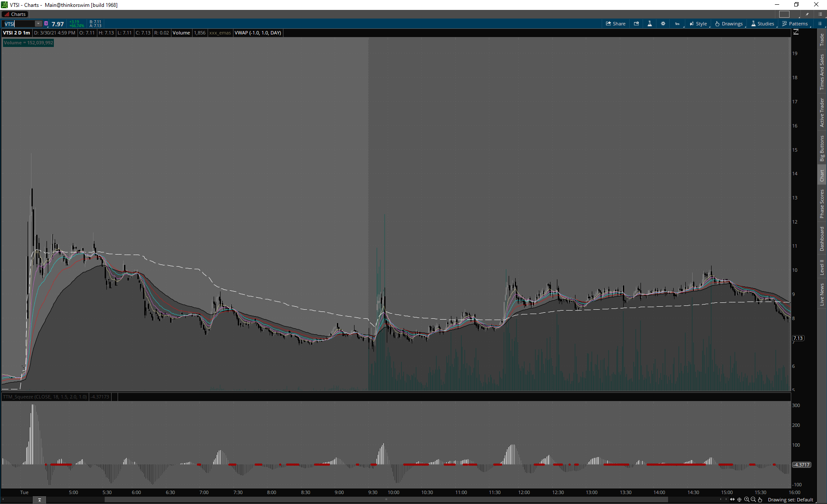This screenshot has width=827, height=504.
Task: Click the flask icon next to Share
Action: point(650,24)
